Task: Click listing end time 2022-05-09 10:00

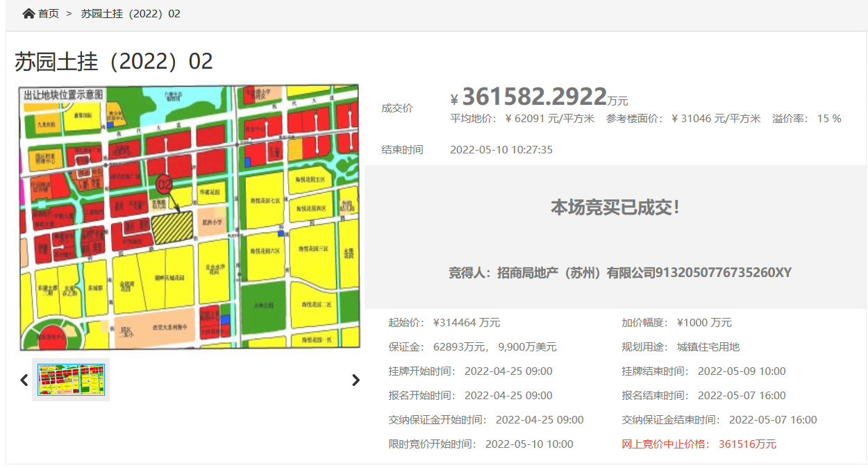Action: [x=742, y=371]
